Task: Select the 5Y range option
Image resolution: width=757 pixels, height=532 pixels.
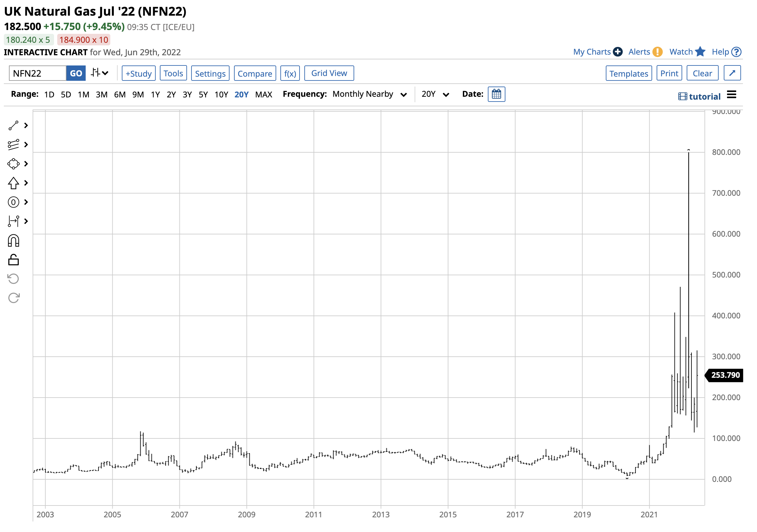Action: coord(203,95)
